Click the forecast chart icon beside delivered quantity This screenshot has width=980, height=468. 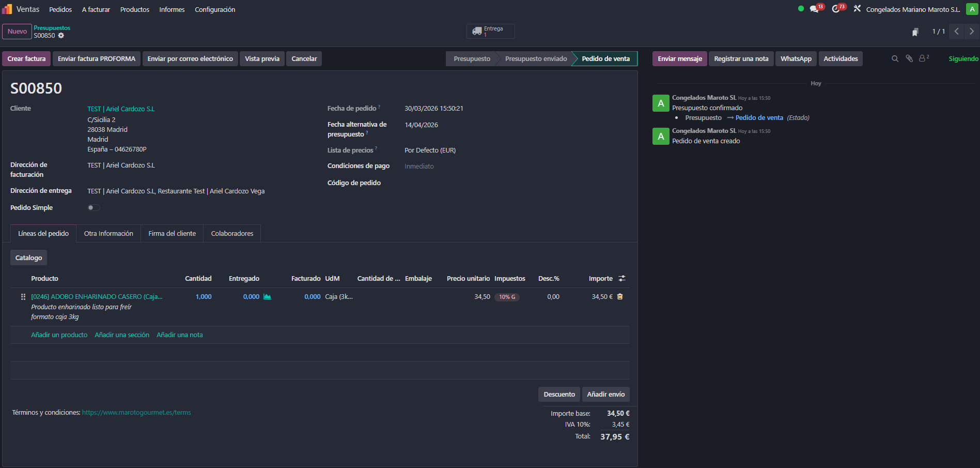coord(267,297)
